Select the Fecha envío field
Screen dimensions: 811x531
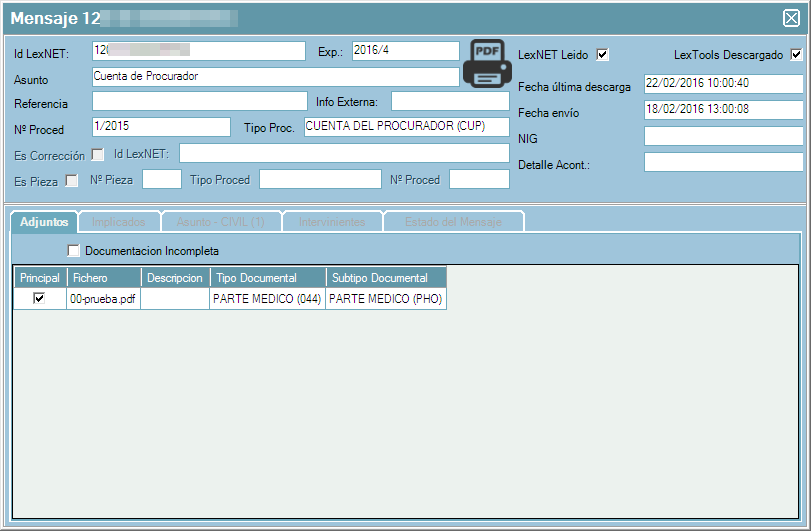(x=723, y=110)
